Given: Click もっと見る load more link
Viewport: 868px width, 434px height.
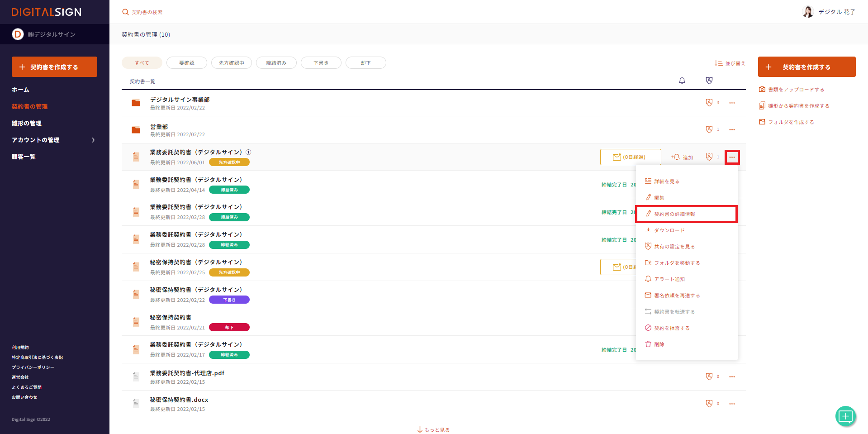Looking at the screenshot, I should click(433, 429).
